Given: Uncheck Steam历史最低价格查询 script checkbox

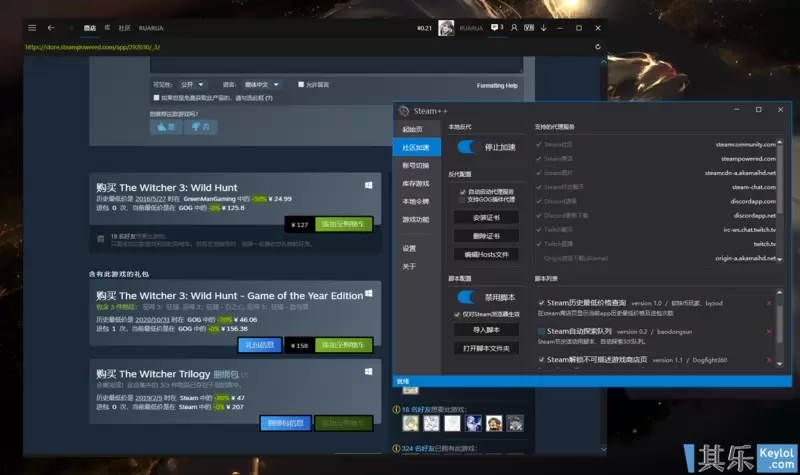Looking at the screenshot, I should coord(541,303).
